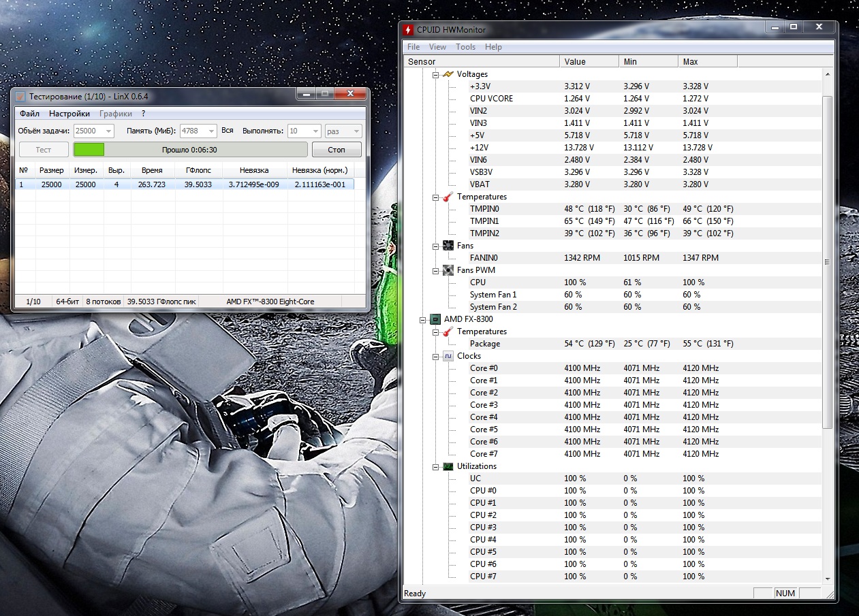This screenshot has height=616, width=859.
Task: Click the LinX progress bar
Action: (x=190, y=150)
